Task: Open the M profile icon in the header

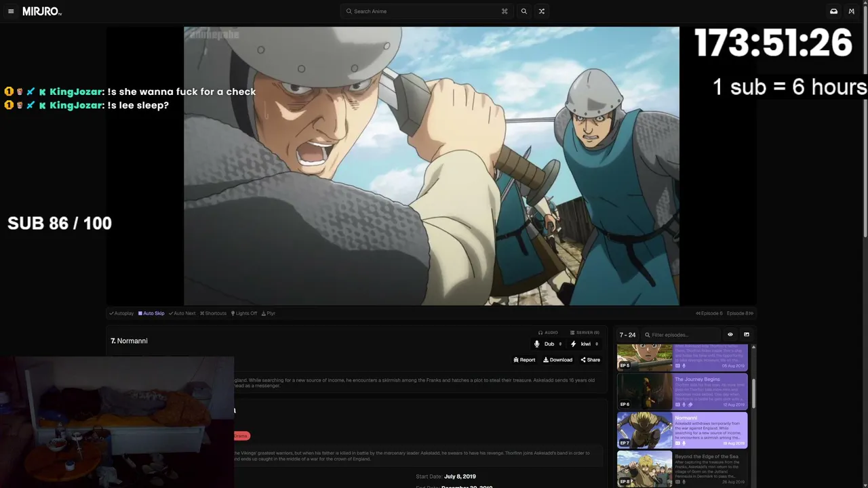Action: coord(852,12)
